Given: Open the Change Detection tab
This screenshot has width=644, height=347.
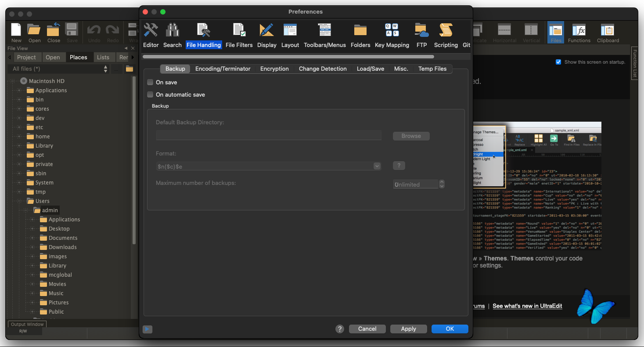Looking at the screenshot, I should click(323, 69).
